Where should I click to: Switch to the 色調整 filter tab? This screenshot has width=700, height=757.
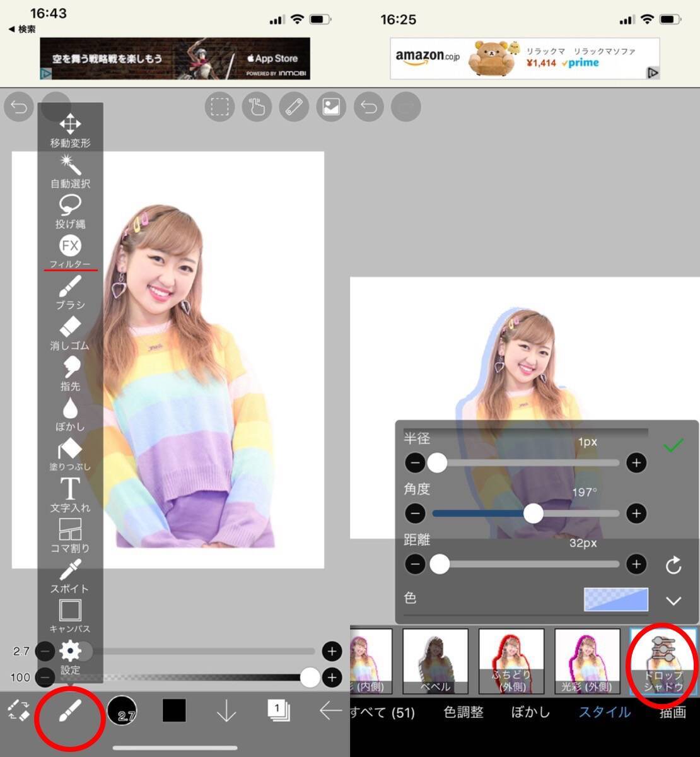click(x=464, y=712)
